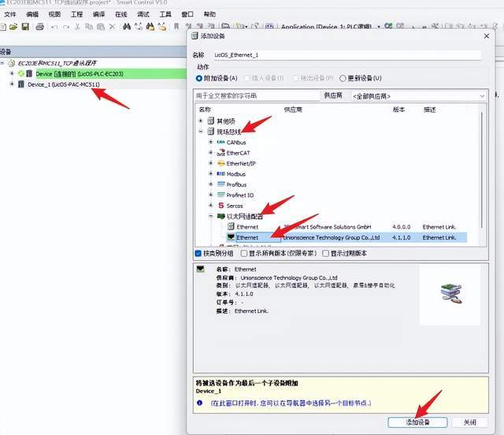The height and width of the screenshot is (435, 504).
Task: Open the 调试 menu
Action: click(143, 14)
